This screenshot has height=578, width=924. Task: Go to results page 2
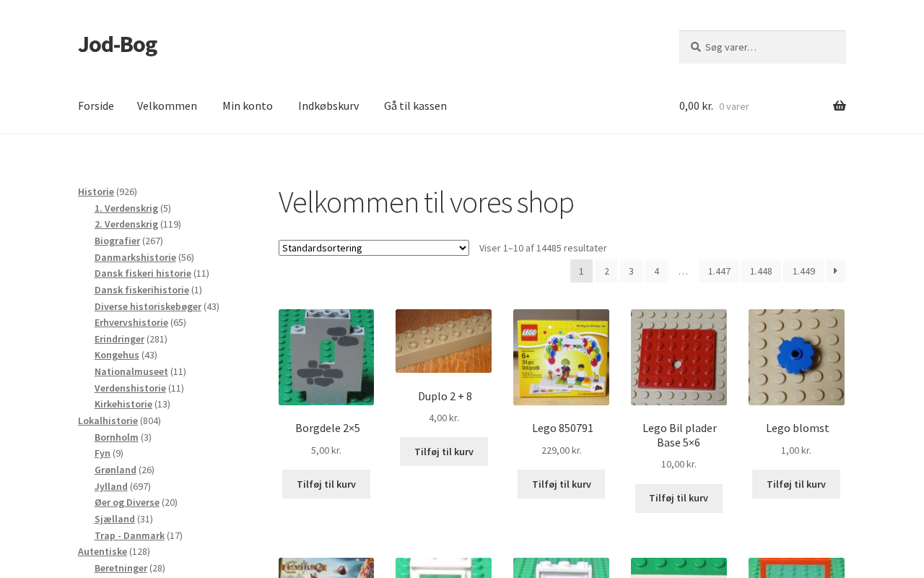coord(606,271)
